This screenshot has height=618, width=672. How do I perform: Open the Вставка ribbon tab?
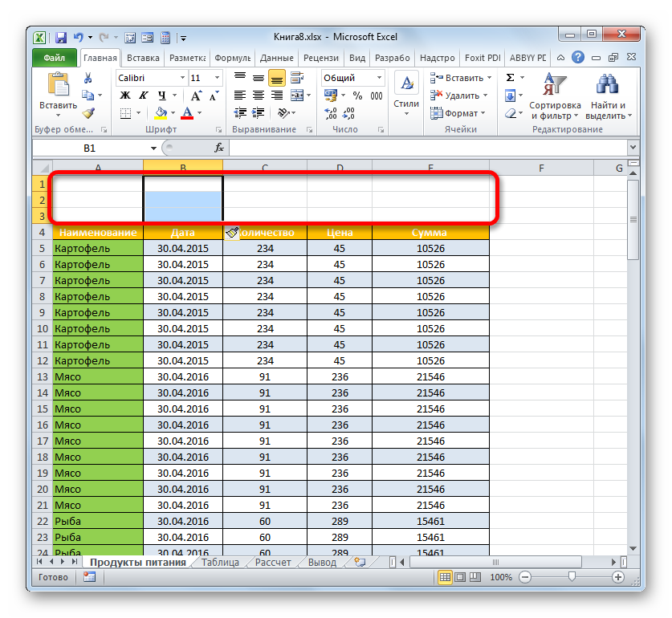click(143, 58)
